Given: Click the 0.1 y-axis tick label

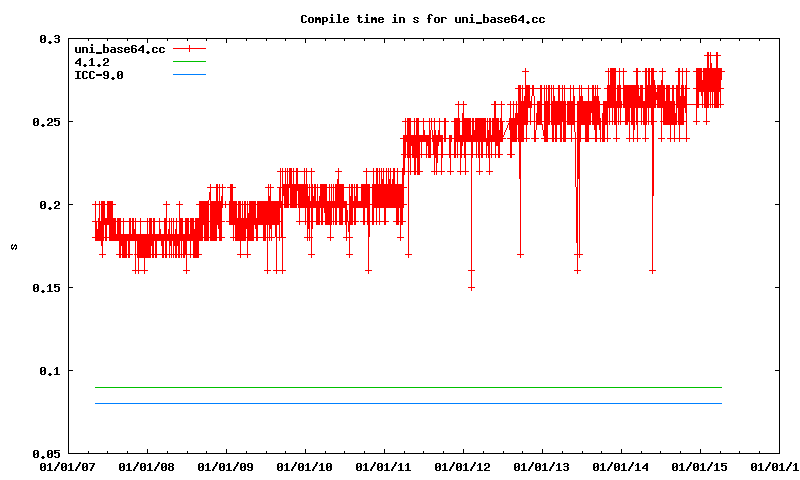Looking at the screenshot, I should (49, 371).
